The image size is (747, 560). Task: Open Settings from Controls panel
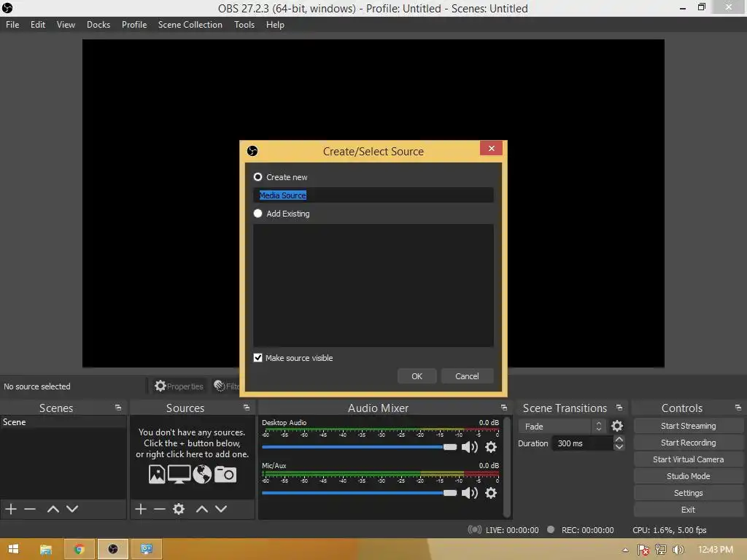pos(689,492)
